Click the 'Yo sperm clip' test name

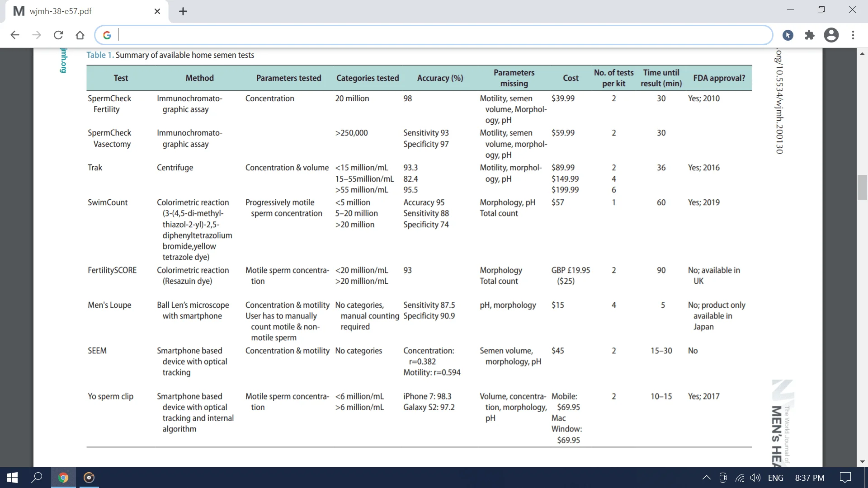[x=110, y=396]
